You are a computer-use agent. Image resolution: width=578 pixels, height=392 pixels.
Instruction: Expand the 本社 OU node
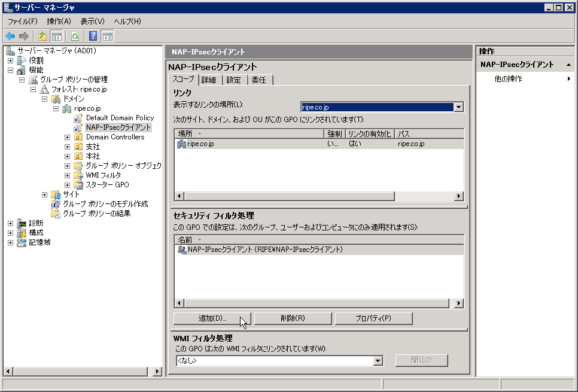coord(67,156)
